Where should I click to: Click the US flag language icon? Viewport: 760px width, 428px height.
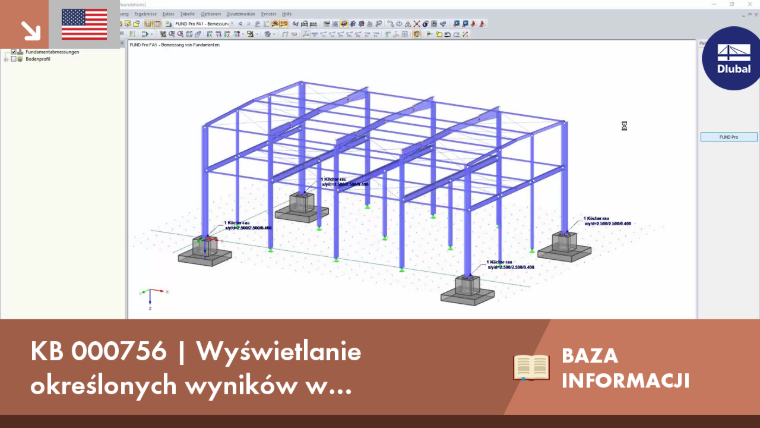click(84, 24)
